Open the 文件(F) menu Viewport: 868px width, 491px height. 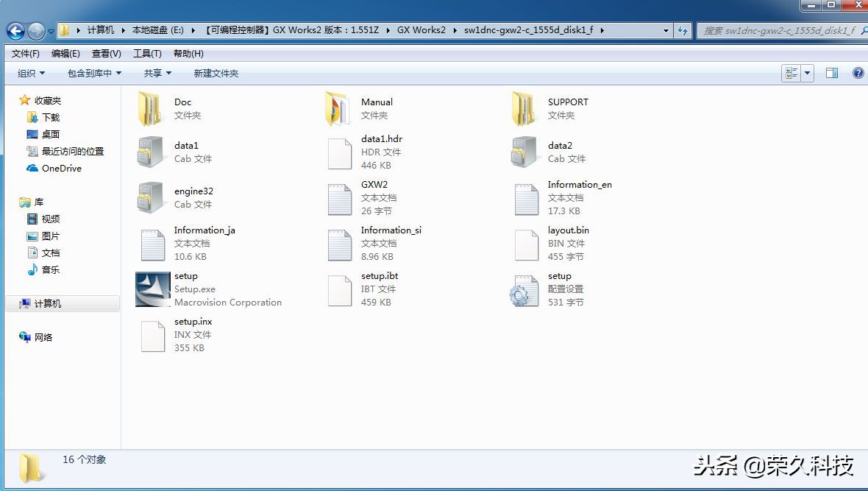[x=26, y=54]
